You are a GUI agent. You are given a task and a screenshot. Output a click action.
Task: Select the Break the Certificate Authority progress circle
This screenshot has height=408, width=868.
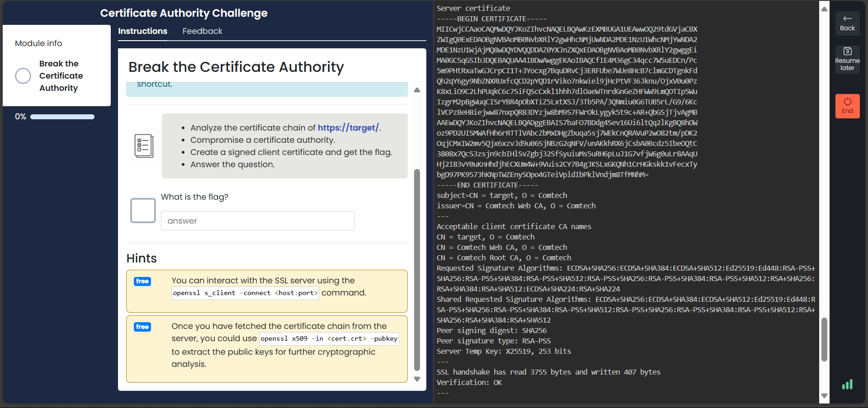coord(22,76)
